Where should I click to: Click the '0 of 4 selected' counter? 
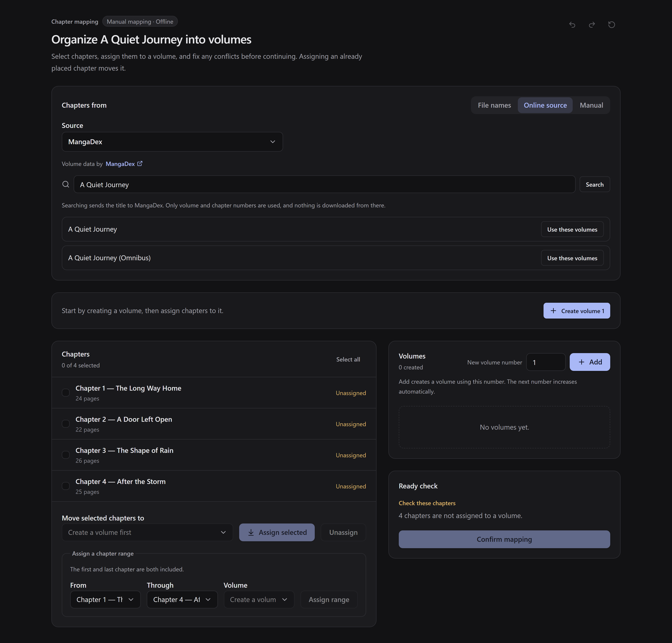point(81,365)
